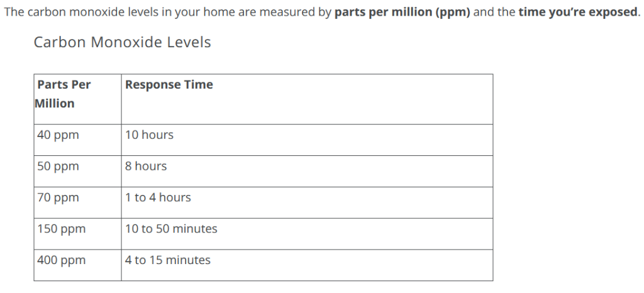Click the "Response Time" column header
The width and height of the screenshot is (644, 293).
169,85
